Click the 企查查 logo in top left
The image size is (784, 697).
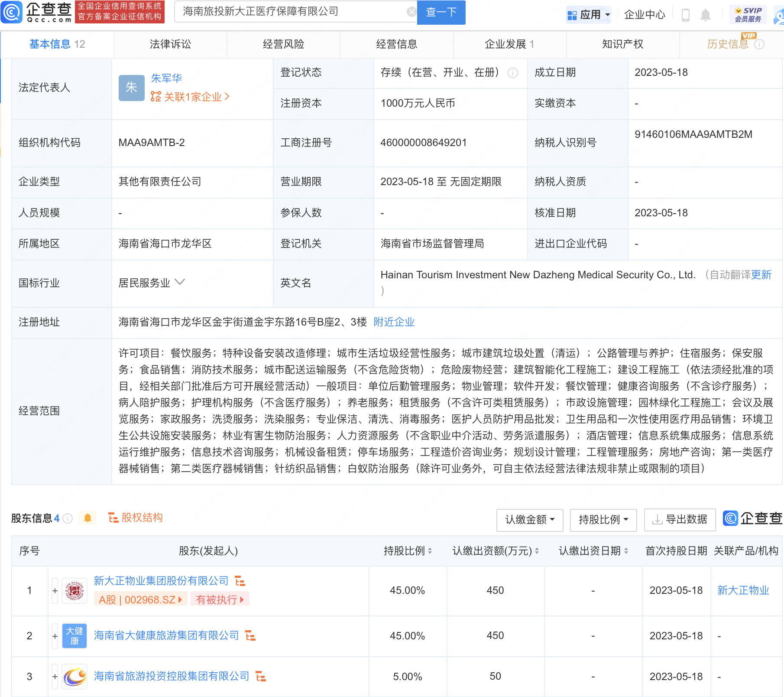pos(37,12)
